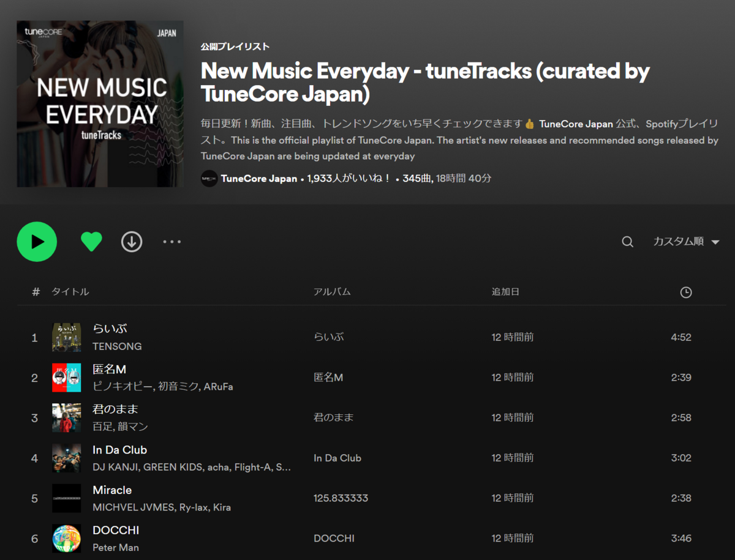Click the 君のまま track cover art
Screen dimensions: 735x560
[67, 418]
